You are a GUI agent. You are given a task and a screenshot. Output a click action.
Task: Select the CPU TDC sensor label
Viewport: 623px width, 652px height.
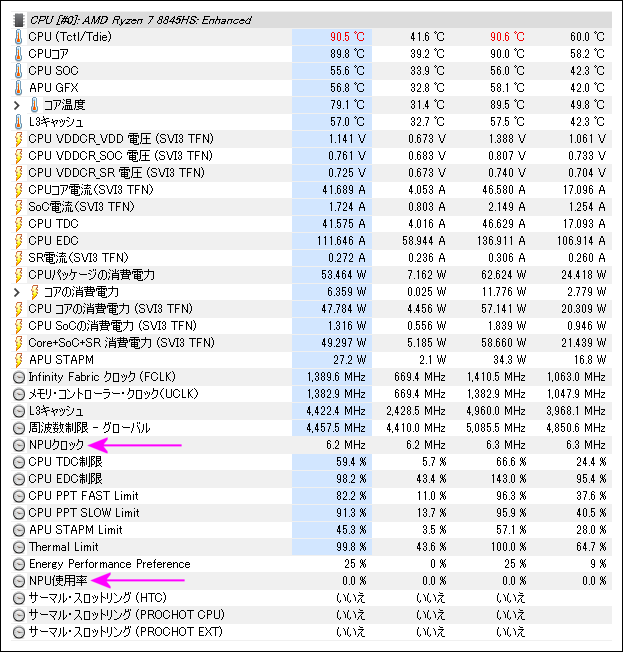pyautogui.click(x=53, y=224)
